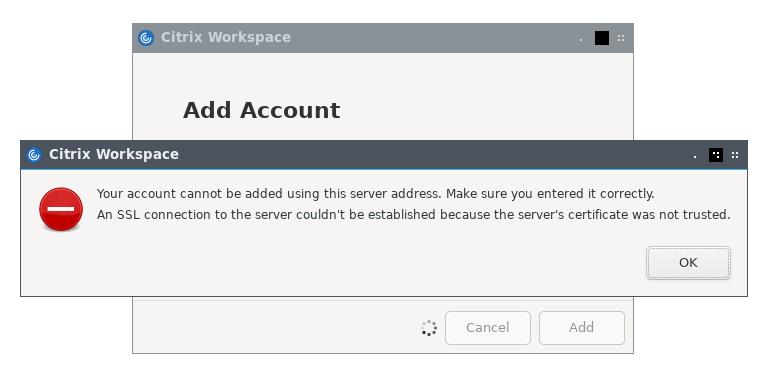The image size is (771, 378).
Task: Click the disabled Cancel button
Action: tap(488, 328)
